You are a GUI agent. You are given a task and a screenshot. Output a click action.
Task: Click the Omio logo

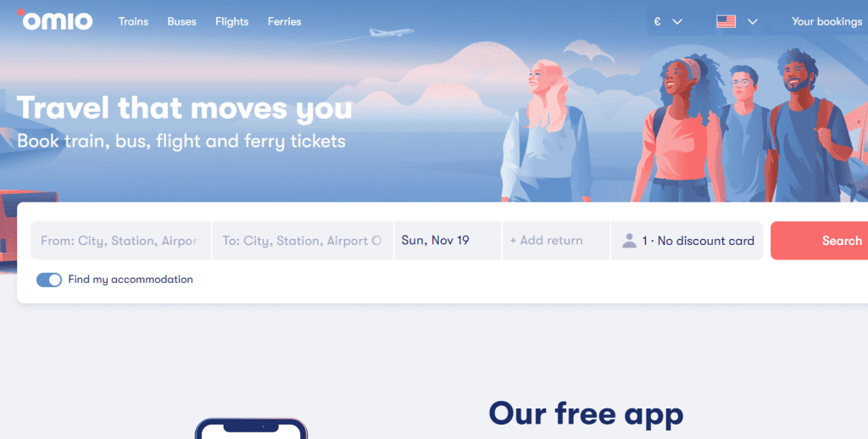tap(55, 20)
